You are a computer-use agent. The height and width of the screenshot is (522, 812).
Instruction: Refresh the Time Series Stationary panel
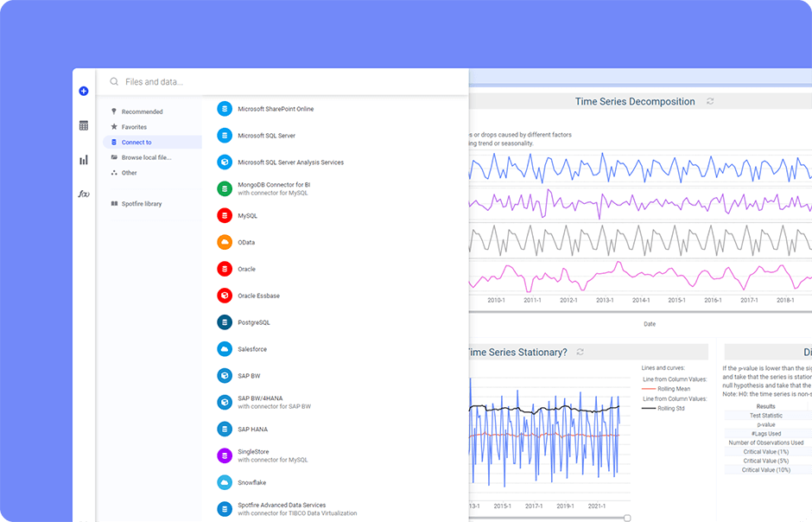point(580,352)
